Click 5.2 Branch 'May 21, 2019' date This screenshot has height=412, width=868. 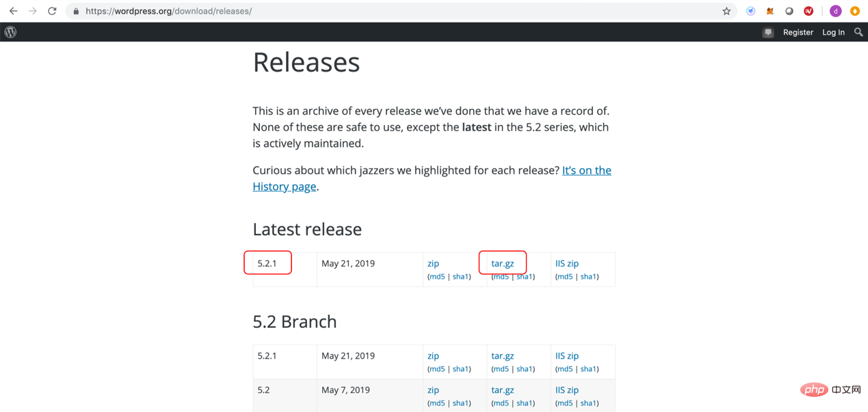(x=348, y=355)
